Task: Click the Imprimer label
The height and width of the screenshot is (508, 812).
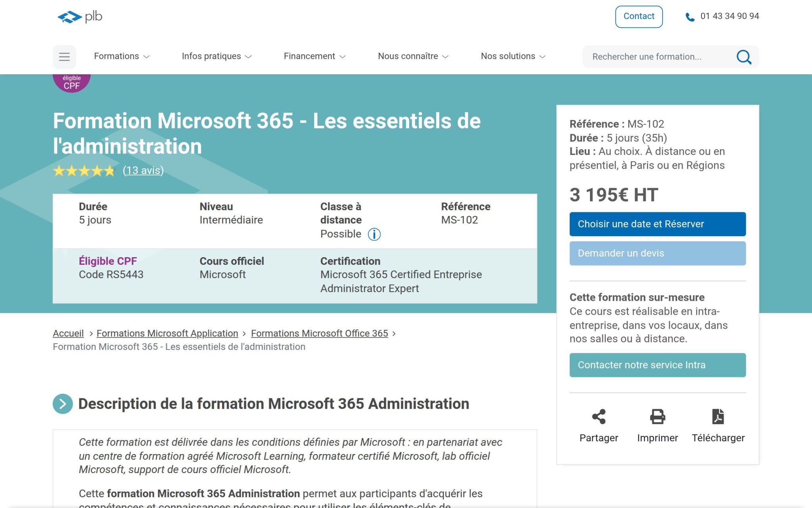Action: click(x=657, y=438)
